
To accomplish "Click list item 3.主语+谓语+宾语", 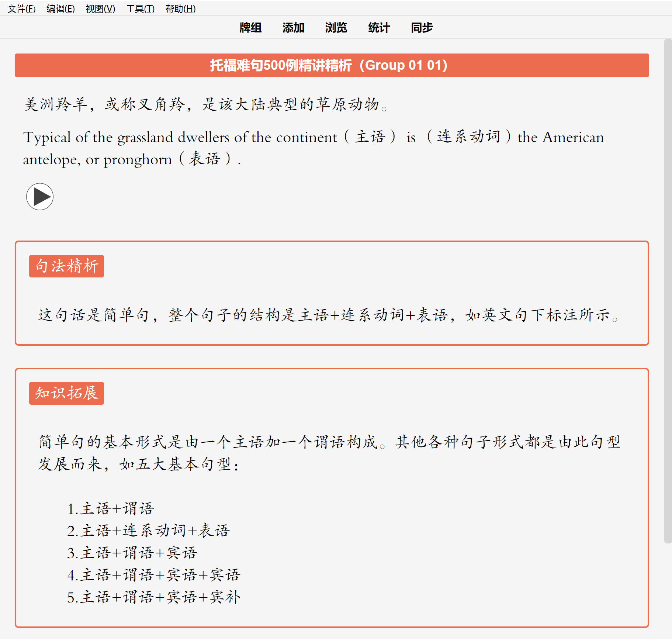I will pos(132,553).
